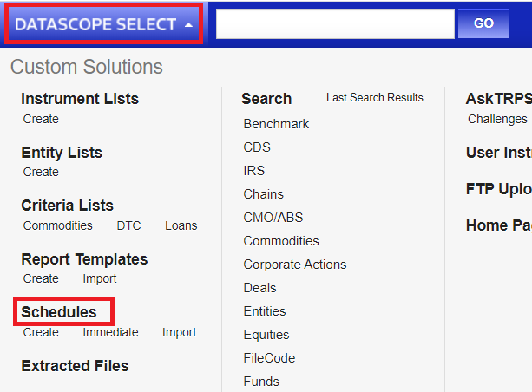The image size is (532, 392).
Task: Go to Equities search
Action: [x=266, y=335]
